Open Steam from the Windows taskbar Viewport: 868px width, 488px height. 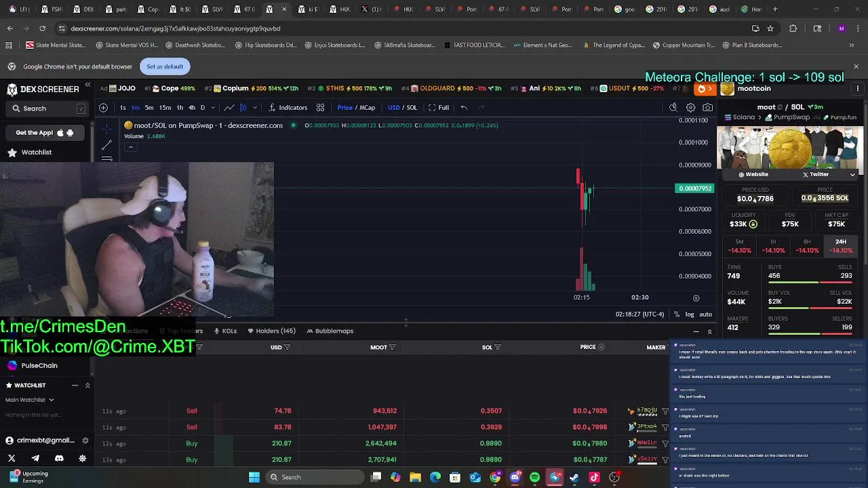[574, 477]
